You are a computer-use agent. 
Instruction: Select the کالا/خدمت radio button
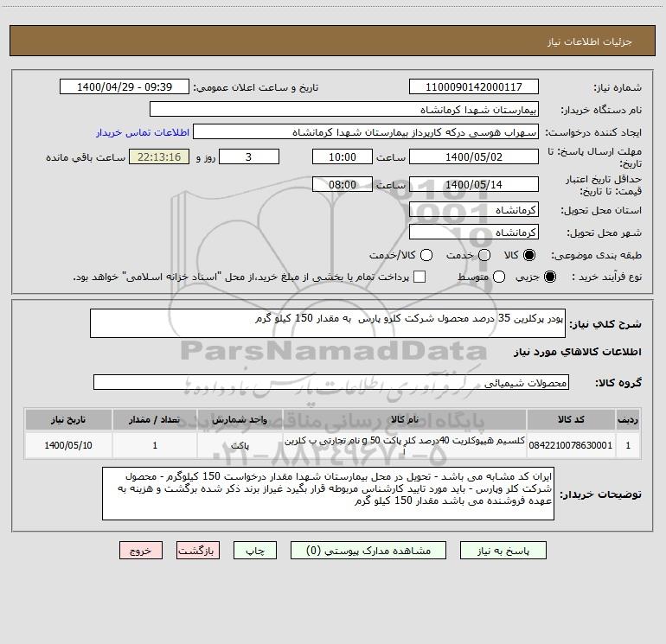point(426,255)
